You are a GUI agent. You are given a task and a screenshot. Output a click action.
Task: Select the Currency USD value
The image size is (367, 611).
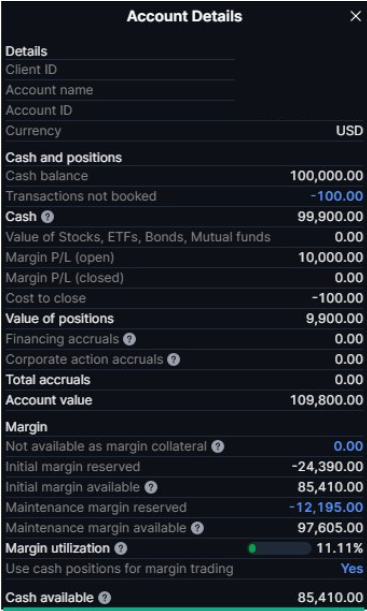pyautogui.click(x=349, y=131)
